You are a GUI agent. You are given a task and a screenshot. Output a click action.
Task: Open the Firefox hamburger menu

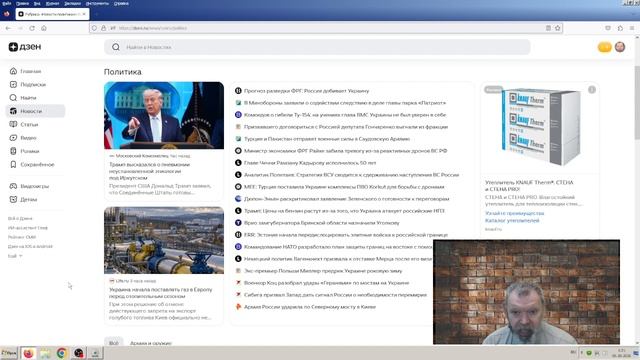[x=632, y=28]
